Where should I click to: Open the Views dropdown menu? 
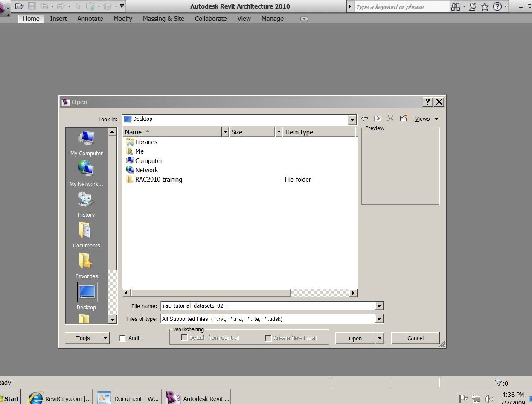(427, 119)
